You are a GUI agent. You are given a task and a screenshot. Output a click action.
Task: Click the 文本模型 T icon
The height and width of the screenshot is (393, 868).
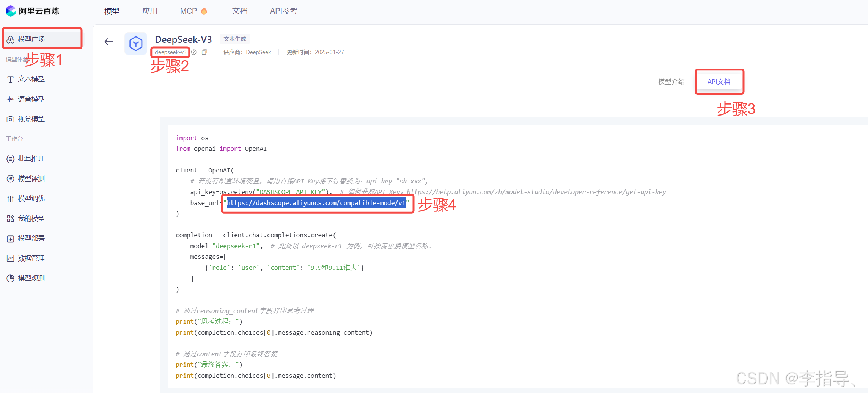11,79
